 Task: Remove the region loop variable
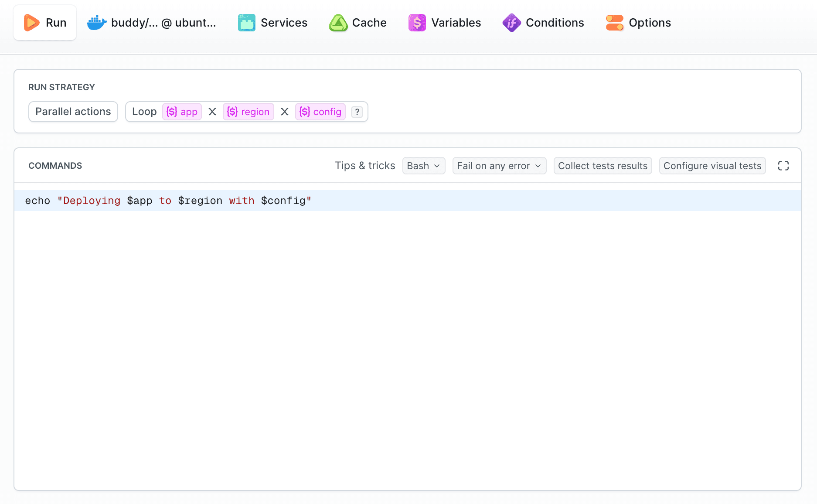click(285, 112)
